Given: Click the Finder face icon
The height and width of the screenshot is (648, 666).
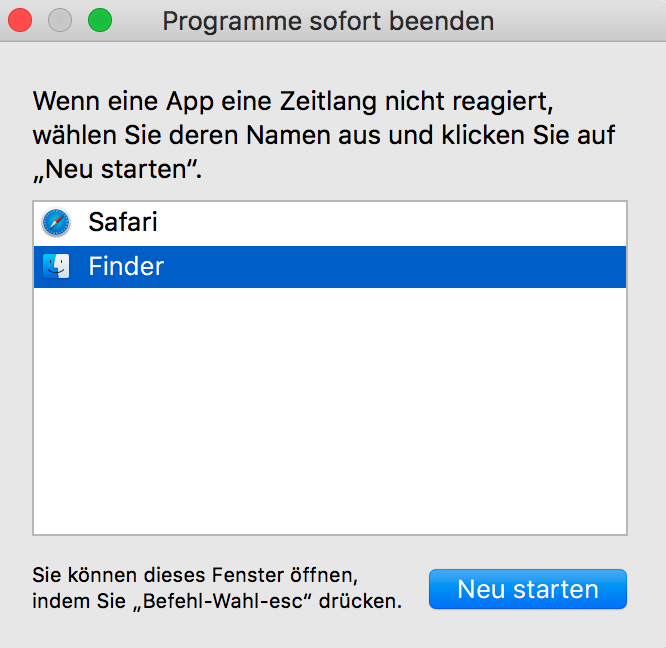Looking at the screenshot, I should pos(56,267).
